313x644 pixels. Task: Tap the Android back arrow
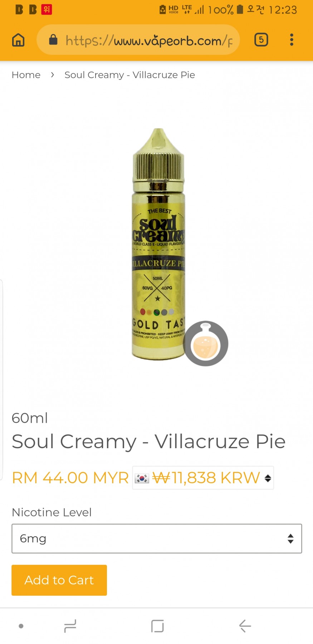[245, 626]
